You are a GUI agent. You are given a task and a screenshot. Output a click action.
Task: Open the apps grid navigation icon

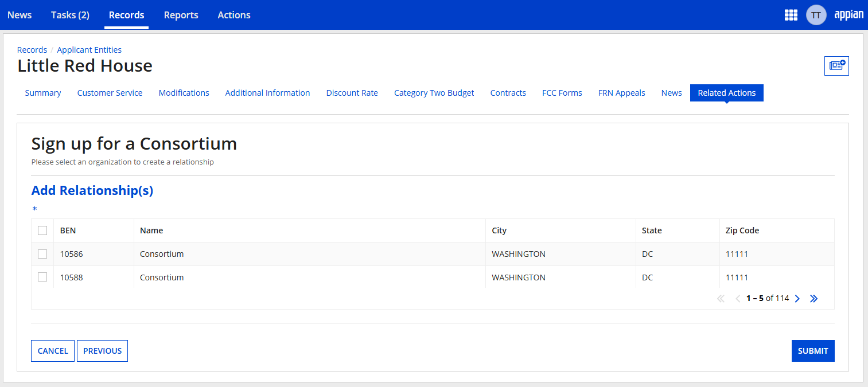(x=791, y=15)
